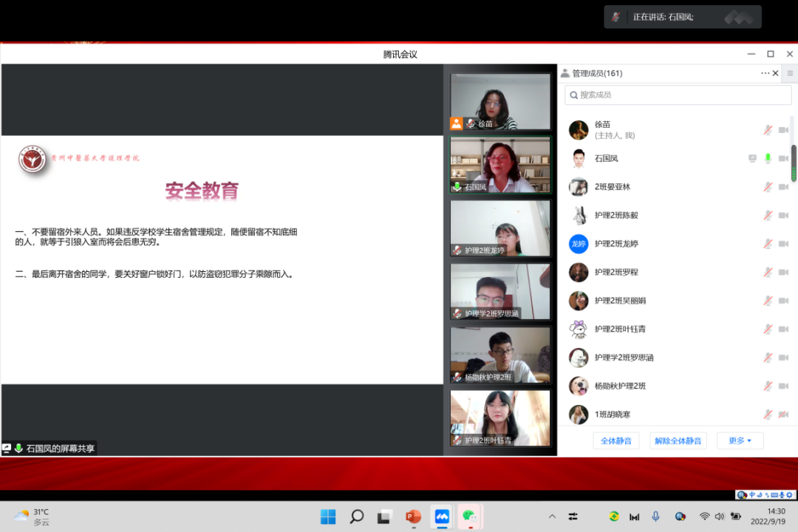Viewport: 798px width, 532px height.
Task: Click the member list vertical scrollbar
Action: click(x=794, y=163)
